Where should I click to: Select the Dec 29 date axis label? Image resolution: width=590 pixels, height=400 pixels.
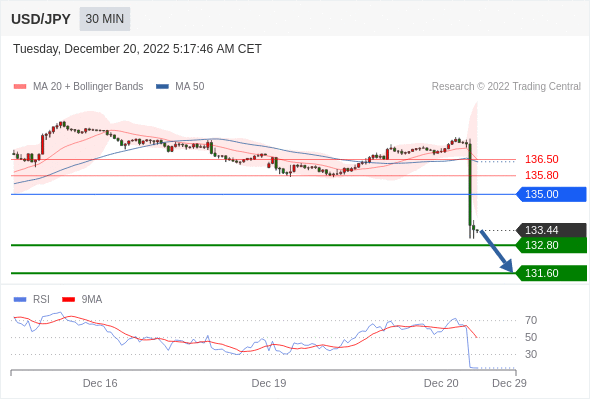(509, 383)
